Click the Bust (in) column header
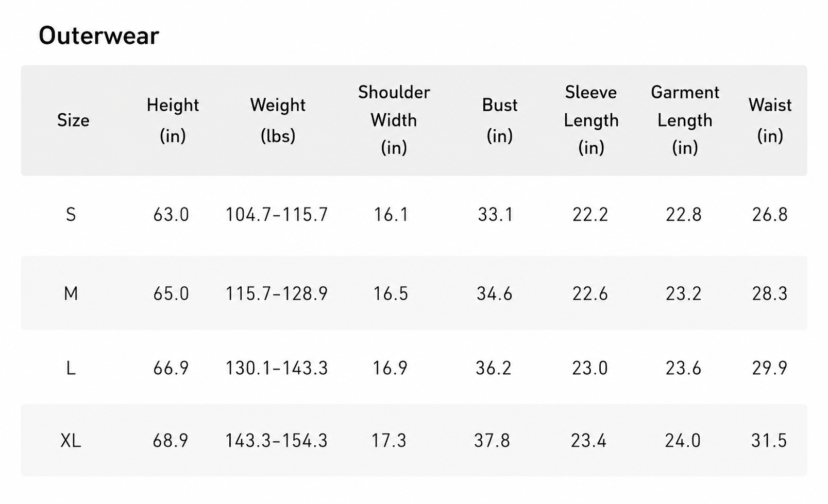Screen dimensions: 828x504 coord(500,120)
